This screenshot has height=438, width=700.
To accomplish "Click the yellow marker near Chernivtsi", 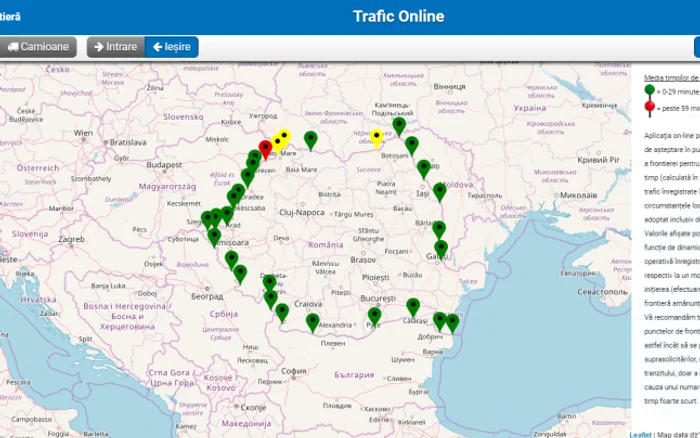I will point(376,138).
